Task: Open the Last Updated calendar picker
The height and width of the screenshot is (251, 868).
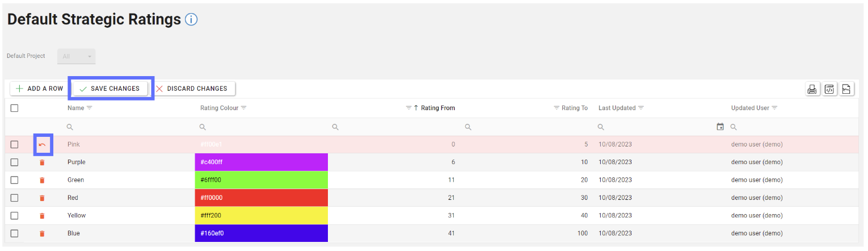Action: tap(720, 127)
